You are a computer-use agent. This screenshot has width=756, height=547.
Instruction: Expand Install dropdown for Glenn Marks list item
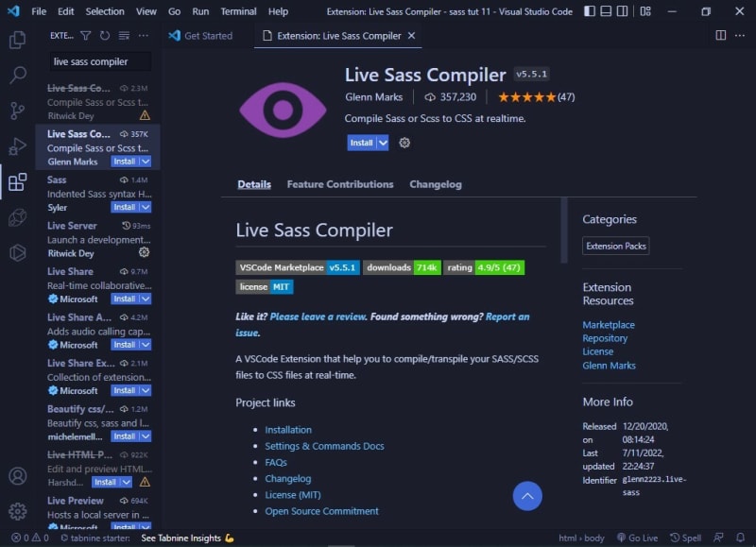tap(146, 162)
